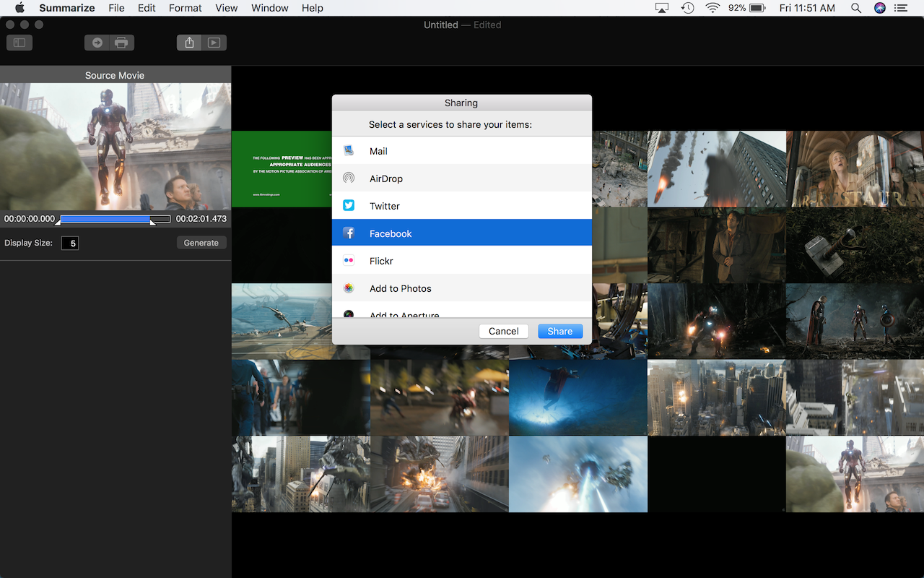Cancel the Sharing dialog

[x=503, y=331]
